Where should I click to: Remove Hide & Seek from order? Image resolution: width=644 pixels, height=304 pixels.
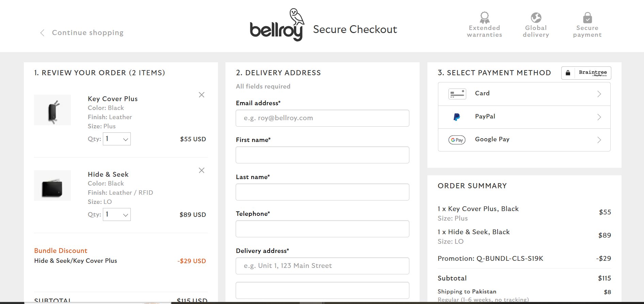click(x=202, y=171)
